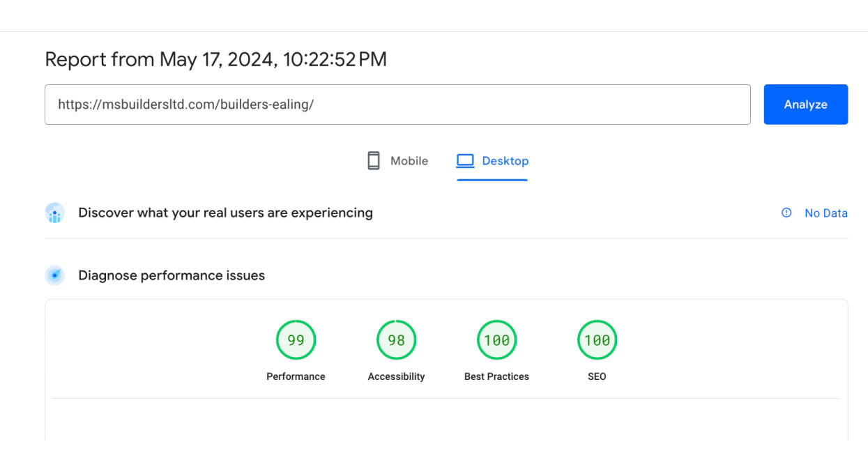Open the Best Practices score gauge
The height and width of the screenshot is (474, 868).
point(496,340)
